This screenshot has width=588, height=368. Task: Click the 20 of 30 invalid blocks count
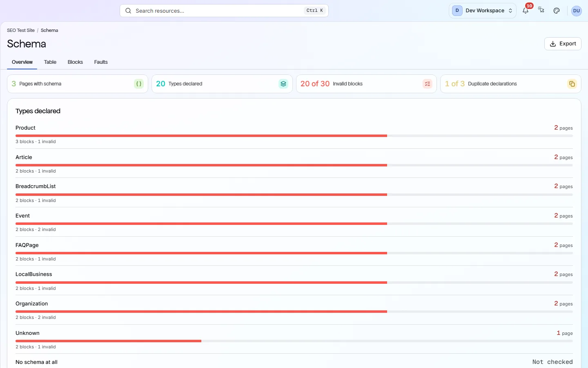point(315,84)
